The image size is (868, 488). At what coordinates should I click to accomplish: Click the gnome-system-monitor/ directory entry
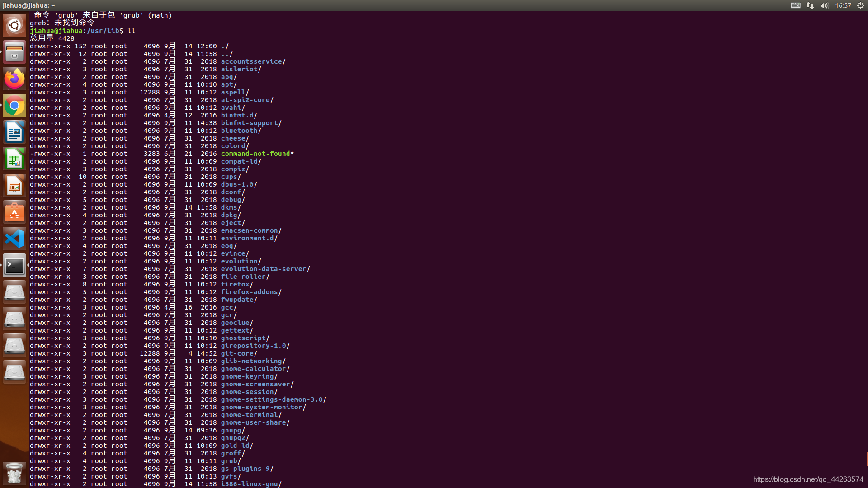click(264, 407)
